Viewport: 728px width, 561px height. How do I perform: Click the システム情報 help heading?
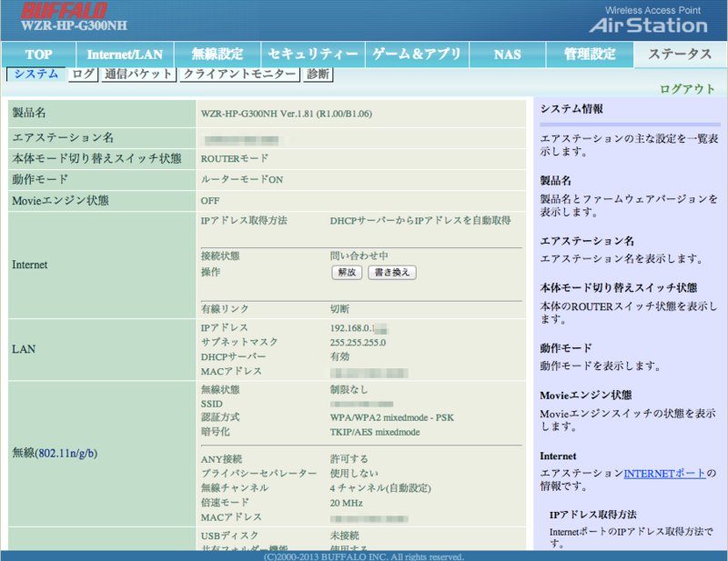tap(571, 109)
